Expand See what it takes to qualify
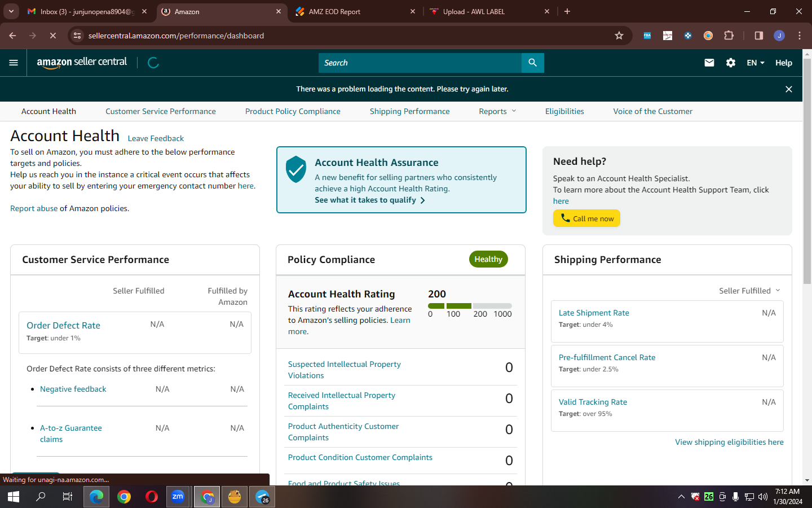 370,200
